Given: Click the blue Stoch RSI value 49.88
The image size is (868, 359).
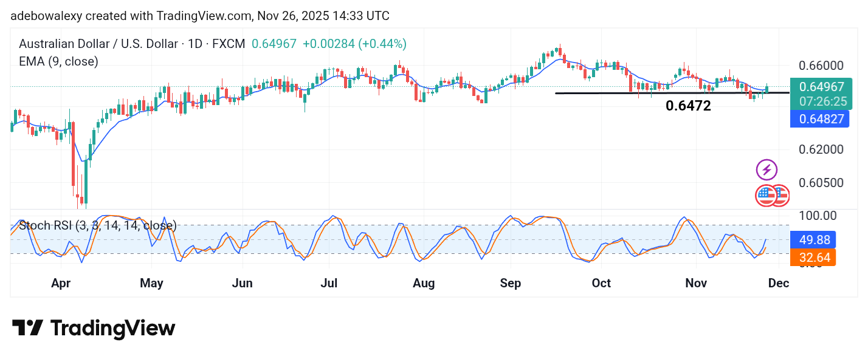Looking at the screenshot, I should (x=815, y=239).
